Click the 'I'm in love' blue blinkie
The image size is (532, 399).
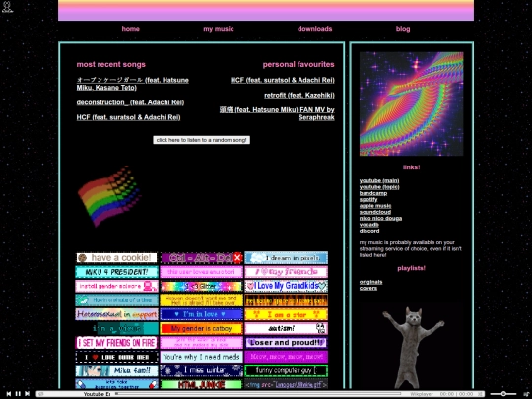point(202,314)
